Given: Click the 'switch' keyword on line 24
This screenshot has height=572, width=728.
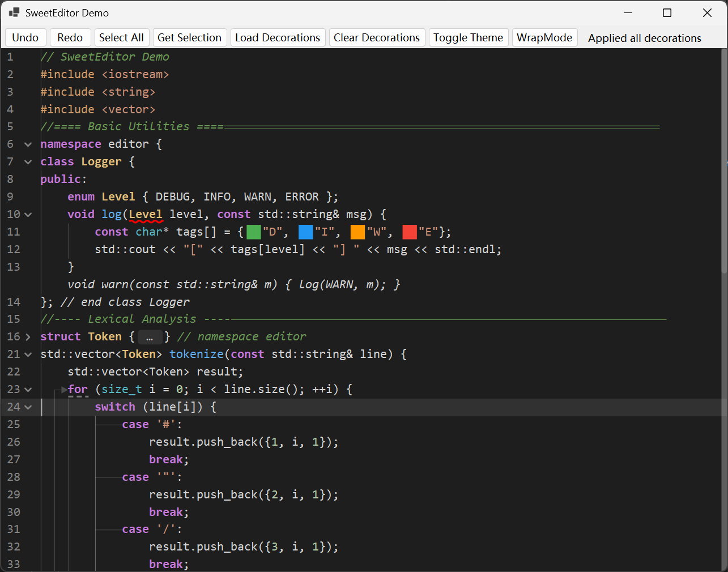Looking at the screenshot, I should (115, 407).
